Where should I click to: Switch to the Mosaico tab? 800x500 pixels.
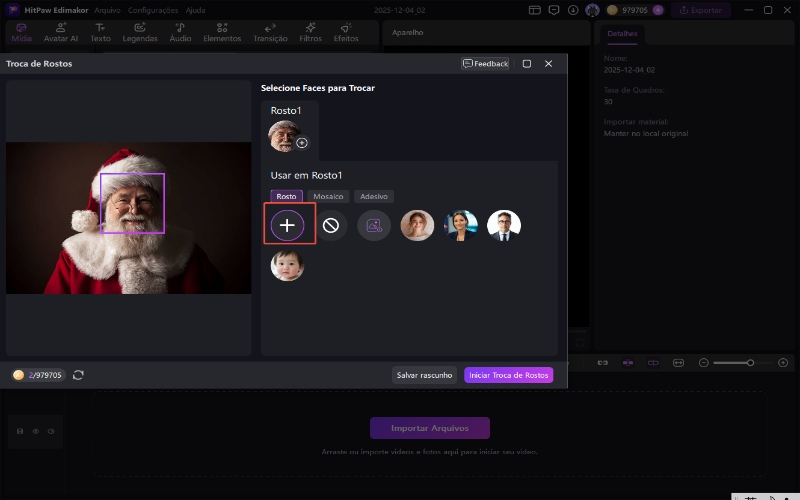click(327, 197)
